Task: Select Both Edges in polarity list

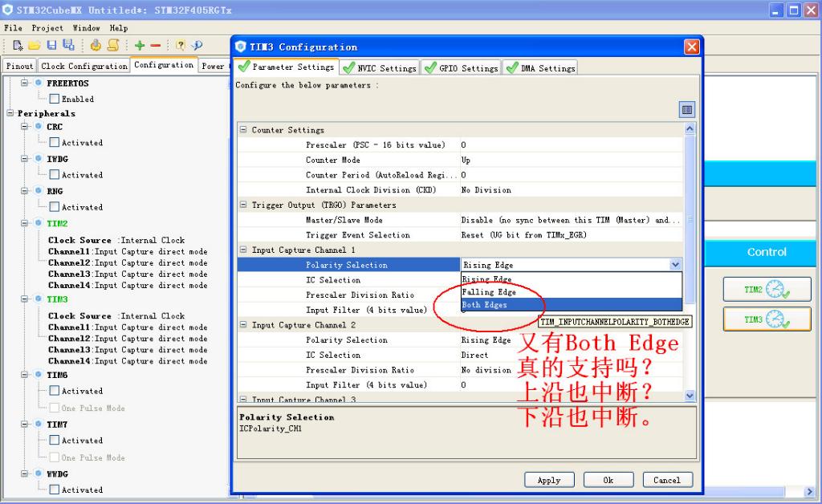Action: pyautogui.click(x=572, y=304)
